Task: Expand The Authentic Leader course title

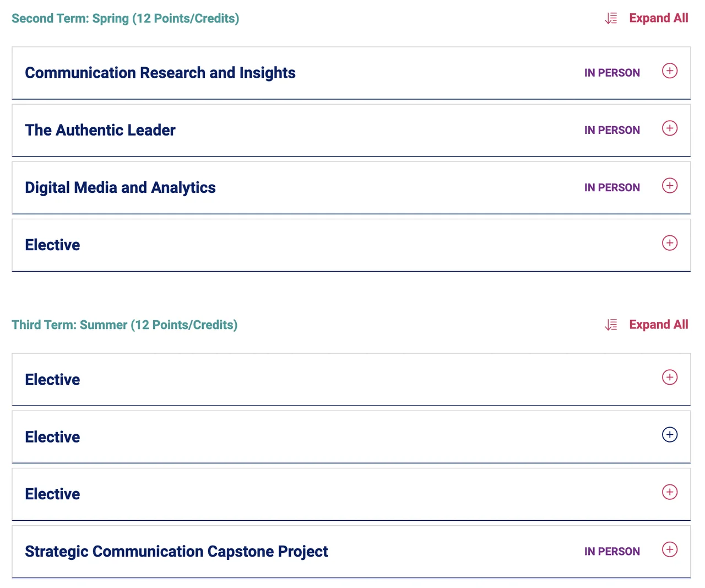Action: tap(100, 130)
